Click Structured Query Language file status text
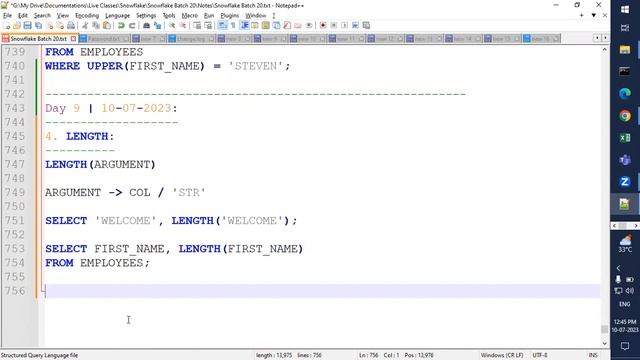The height and width of the screenshot is (360, 640). click(x=39, y=355)
